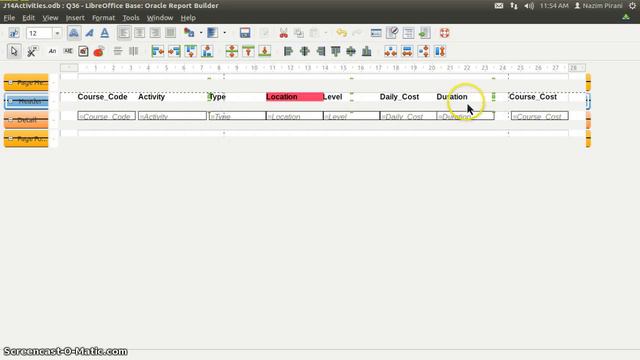Image resolution: width=640 pixels, height=360 pixels.
Task: Open the Window menu
Action: coord(160,18)
